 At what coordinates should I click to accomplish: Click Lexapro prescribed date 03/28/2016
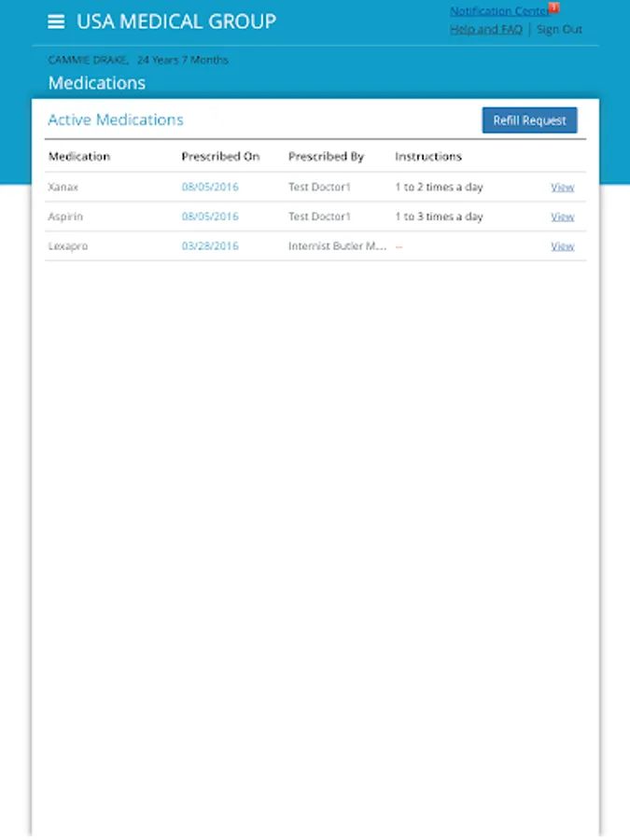[210, 245]
